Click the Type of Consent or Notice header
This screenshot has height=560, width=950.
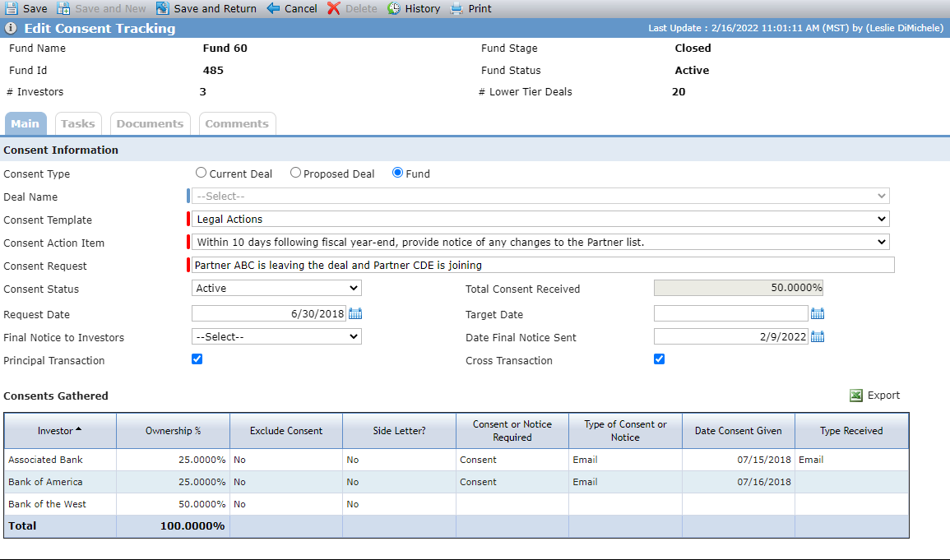click(625, 430)
